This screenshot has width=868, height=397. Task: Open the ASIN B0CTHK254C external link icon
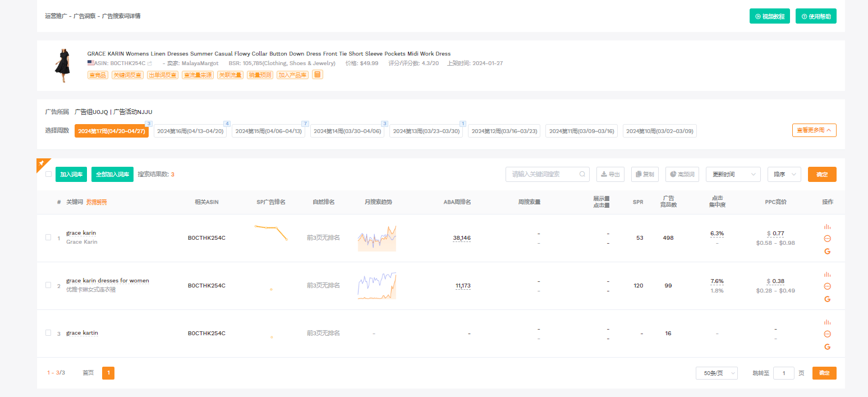[150, 63]
